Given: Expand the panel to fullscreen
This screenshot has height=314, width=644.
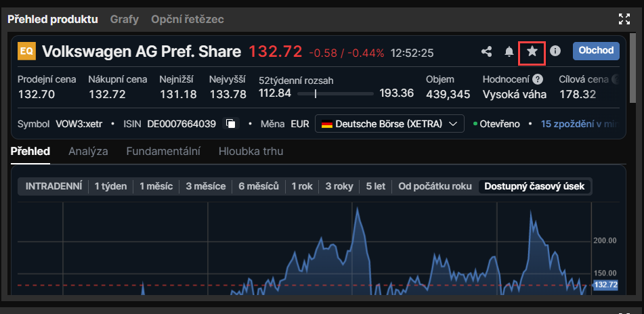Looking at the screenshot, I should [x=624, y=19].
